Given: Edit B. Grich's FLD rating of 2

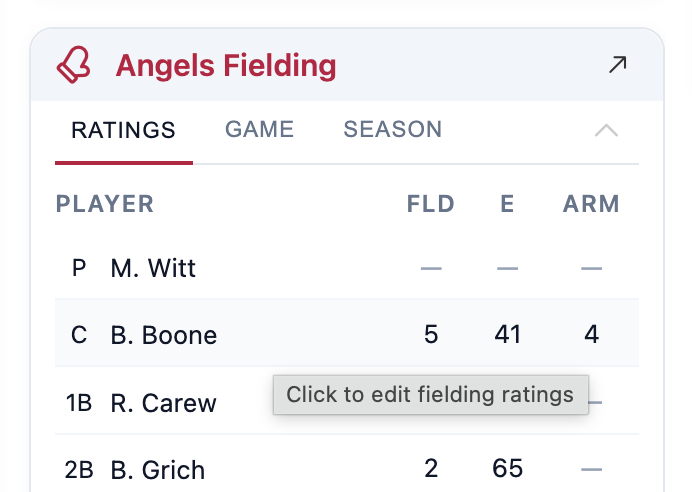Looking at the screenshot, I should pos(431,469).
